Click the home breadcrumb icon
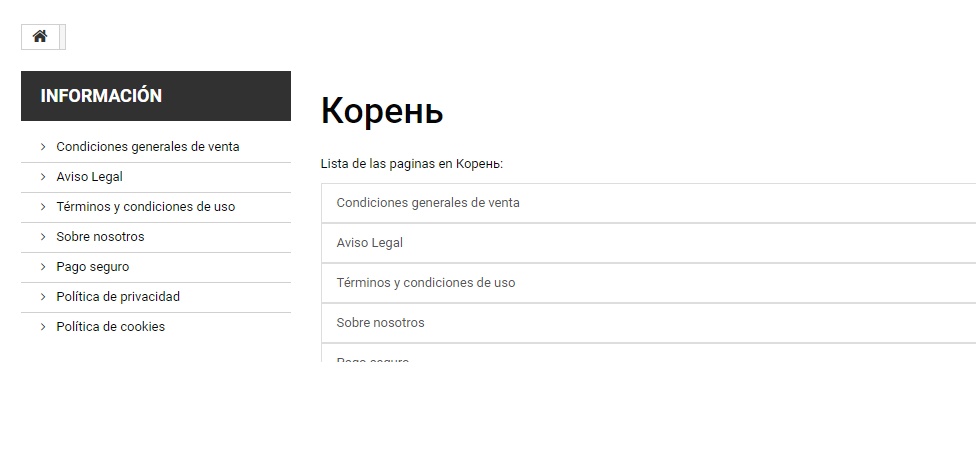 pyautogui.click(x=40, y=37)
